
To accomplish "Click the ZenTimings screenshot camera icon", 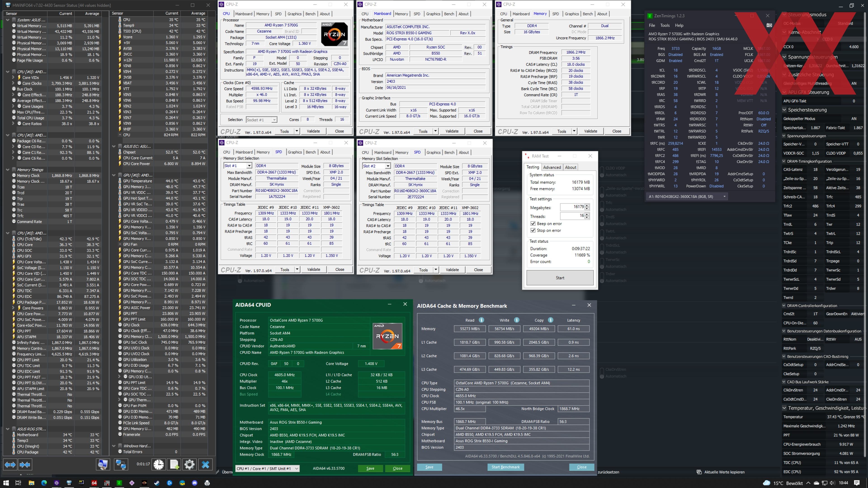I will click(x=769, y=25).
